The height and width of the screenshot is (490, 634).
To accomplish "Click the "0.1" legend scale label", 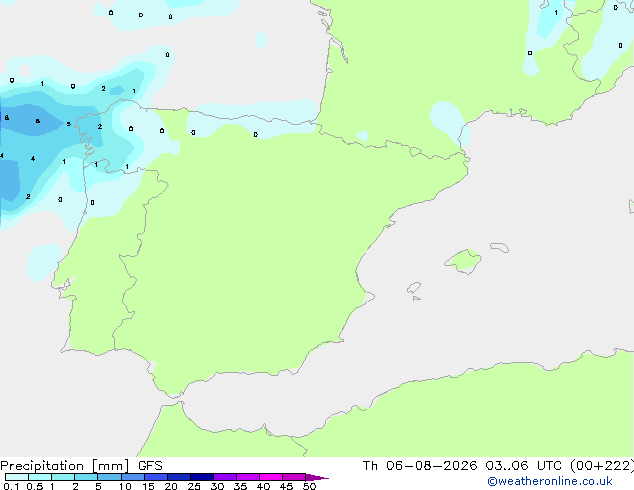I will pos(11,486).
